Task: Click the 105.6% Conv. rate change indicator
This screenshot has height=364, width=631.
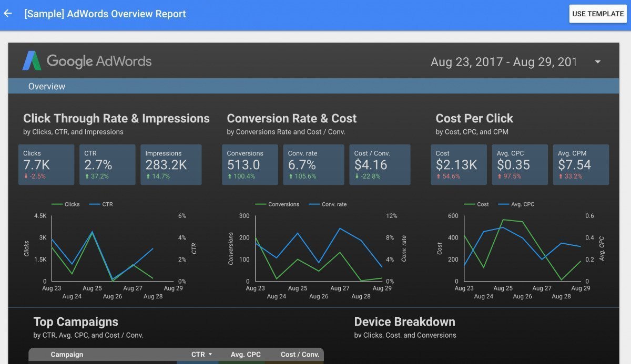Action: [302, 176]
